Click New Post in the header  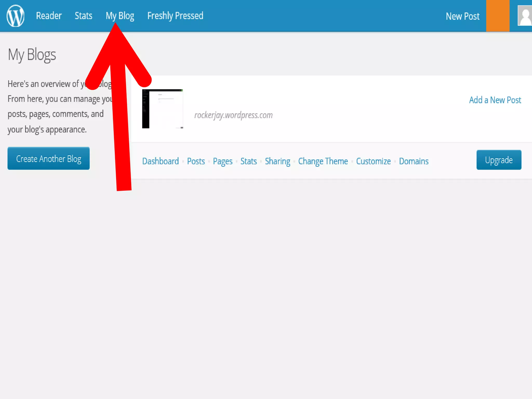coord(462,16)
